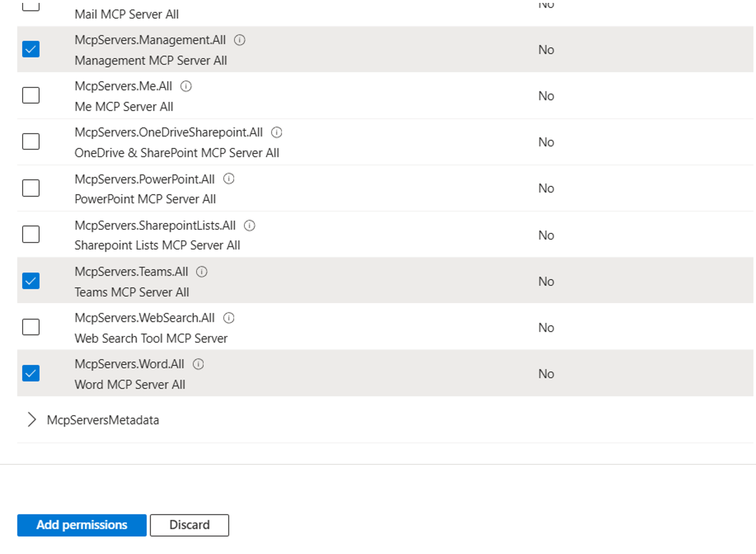Enable the McpServers.Me.All checkbox
The width and height of the screenshot is (756, 554).
pyautogui.click(x=31, y=95)
